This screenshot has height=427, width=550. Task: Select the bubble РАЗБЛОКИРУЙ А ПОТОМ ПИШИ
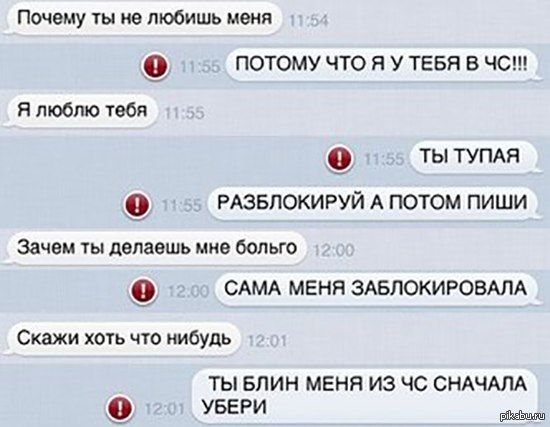(x=372, y=204)
